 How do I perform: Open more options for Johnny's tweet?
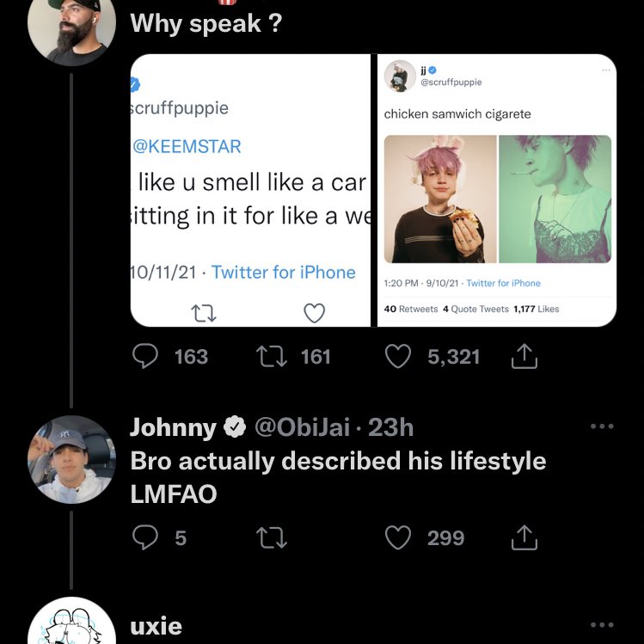pyautogui.click(x=602, y=426)
